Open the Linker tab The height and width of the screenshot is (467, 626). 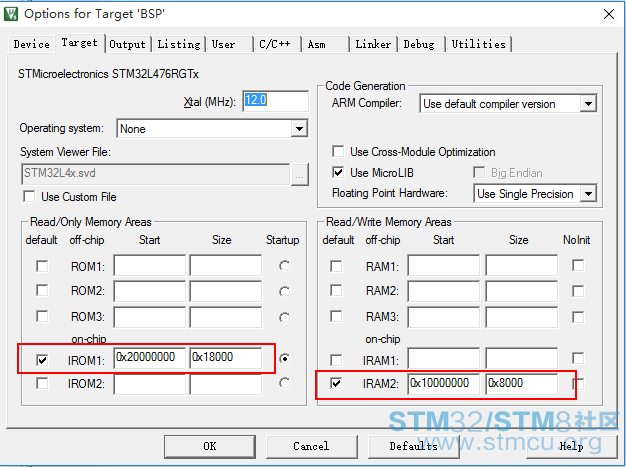pyautogui.click(x=373, y=44)
